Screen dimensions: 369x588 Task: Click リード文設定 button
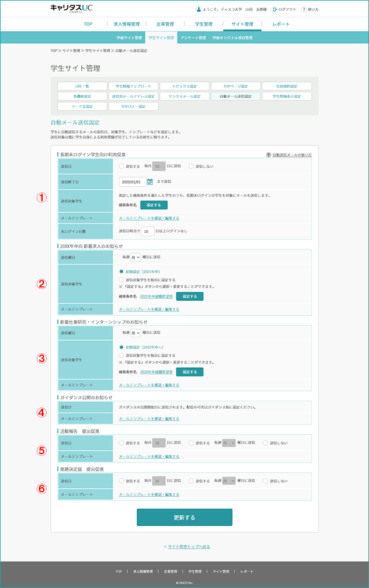tap(82, 107)
